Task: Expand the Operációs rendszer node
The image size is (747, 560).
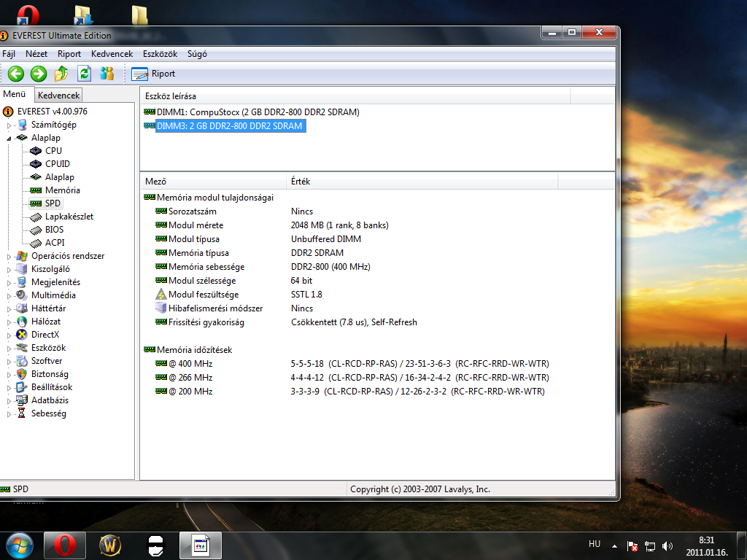Action: click(9, 257)
